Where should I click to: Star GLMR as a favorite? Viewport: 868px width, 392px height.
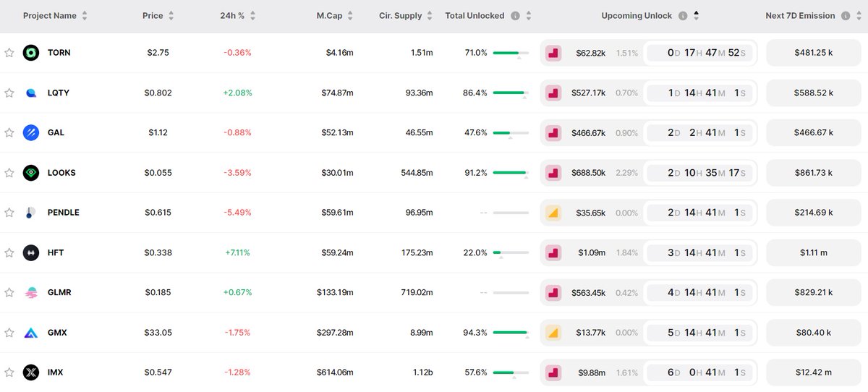click(x=9, y=292)
